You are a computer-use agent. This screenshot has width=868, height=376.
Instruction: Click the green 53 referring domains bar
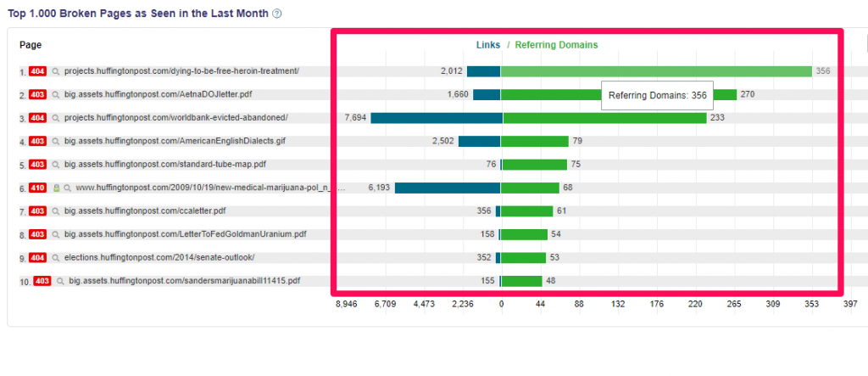click(x=524, y=258)
